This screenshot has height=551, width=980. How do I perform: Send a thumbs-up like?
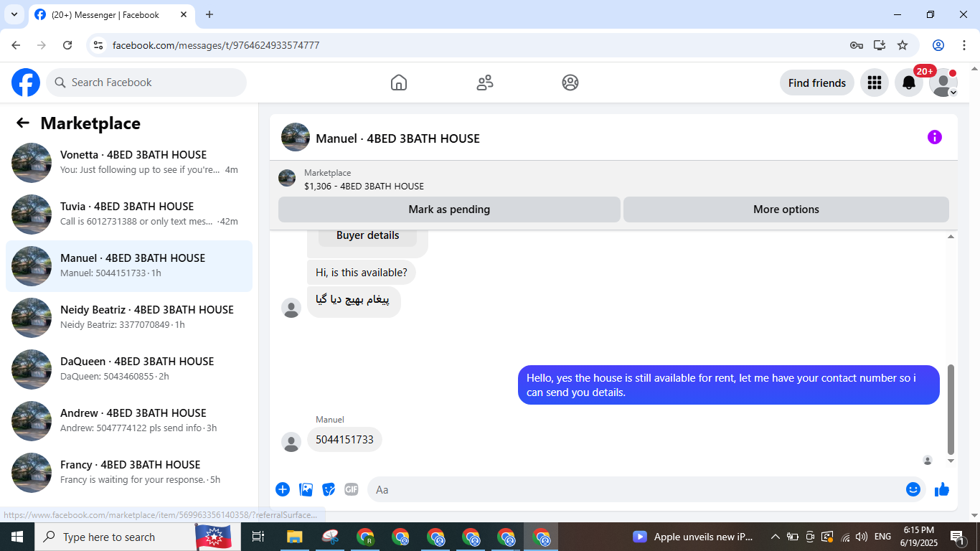coord(942,489)
